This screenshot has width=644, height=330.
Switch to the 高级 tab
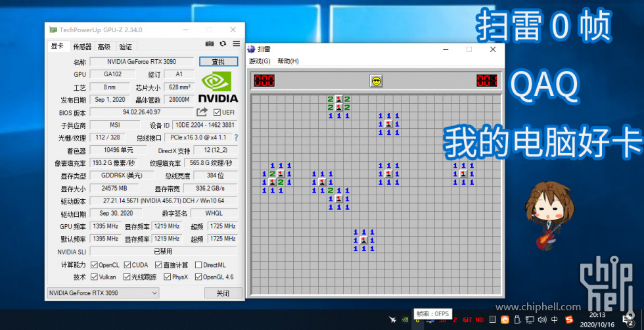[104, 47]
